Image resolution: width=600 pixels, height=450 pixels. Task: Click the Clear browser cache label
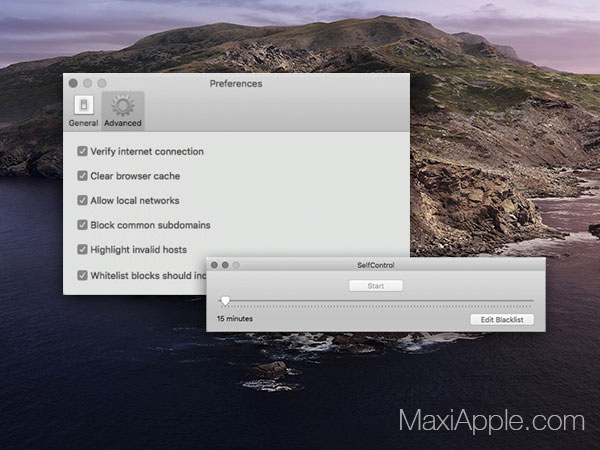point(135,176)
